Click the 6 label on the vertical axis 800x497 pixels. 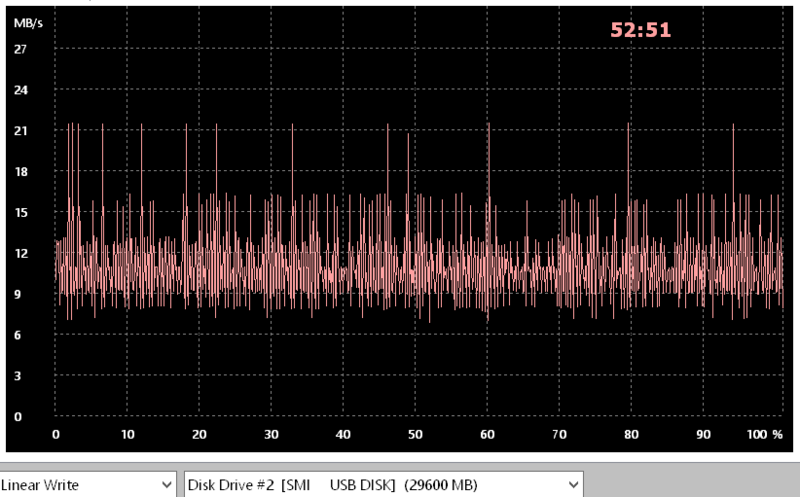click(18, 335)
